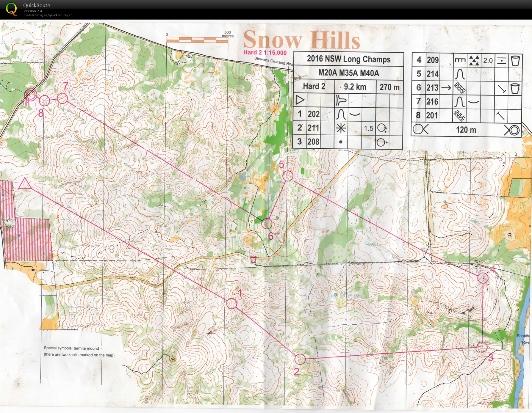Click control circle 5 on the map
Viewport: 532px width, 413px height.
[x=287, y=176]
